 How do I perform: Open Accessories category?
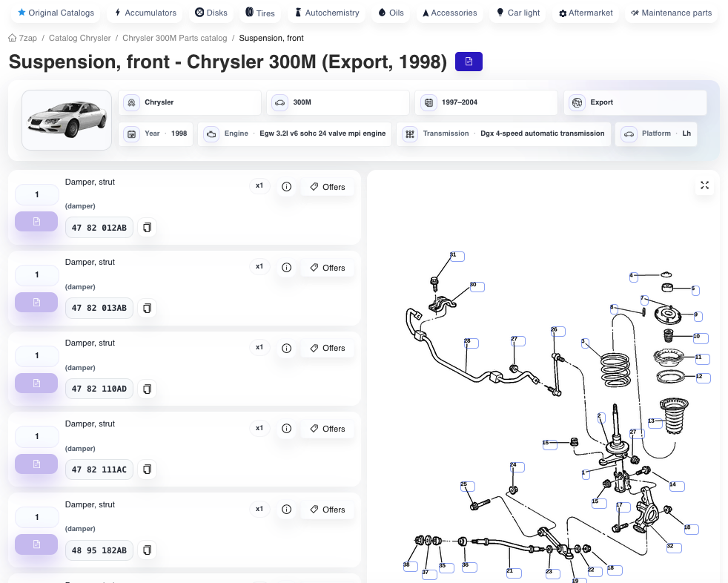click(x=449, y=13)
